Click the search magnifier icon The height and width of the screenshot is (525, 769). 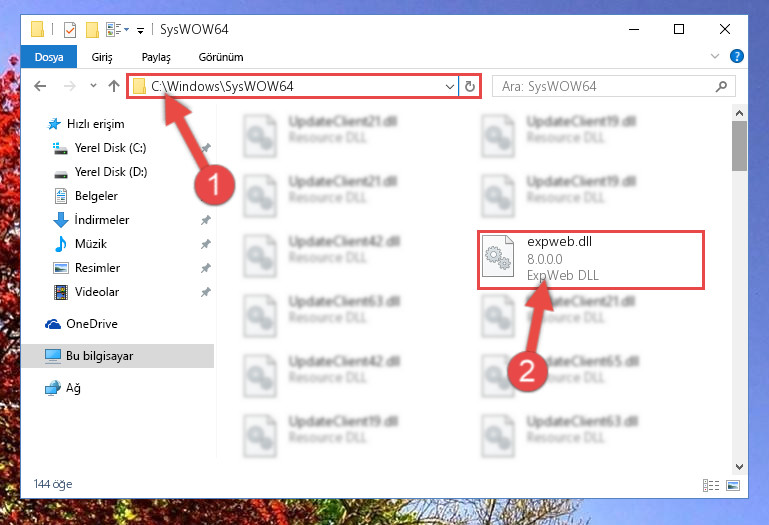(721, 87)
